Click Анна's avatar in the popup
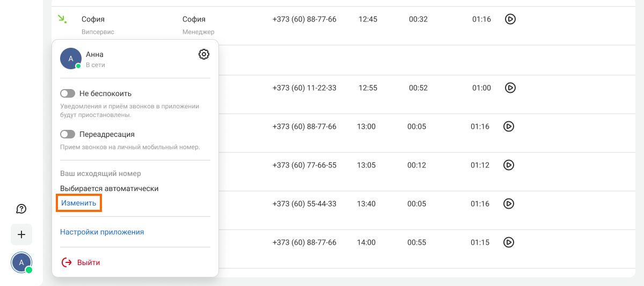 pyautogui.click(x=71, y=58)
